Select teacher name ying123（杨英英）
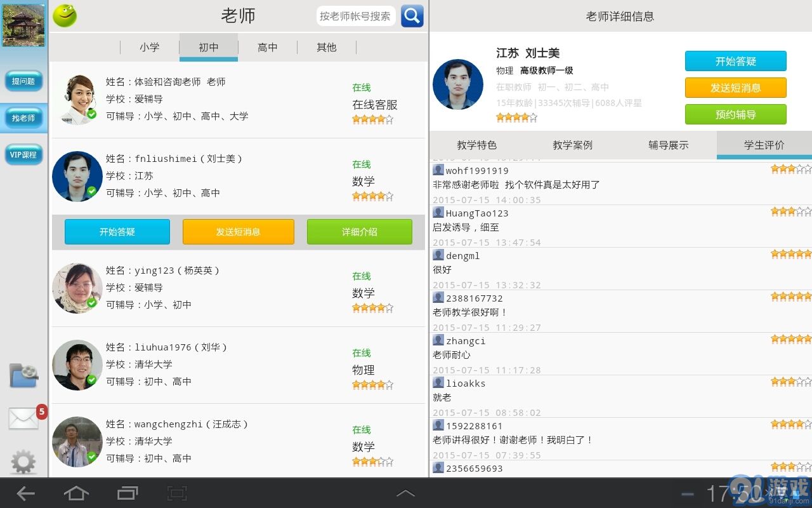The height and width of the screenshot is (508, 812). pyautogui.click(x=177, y=271)
